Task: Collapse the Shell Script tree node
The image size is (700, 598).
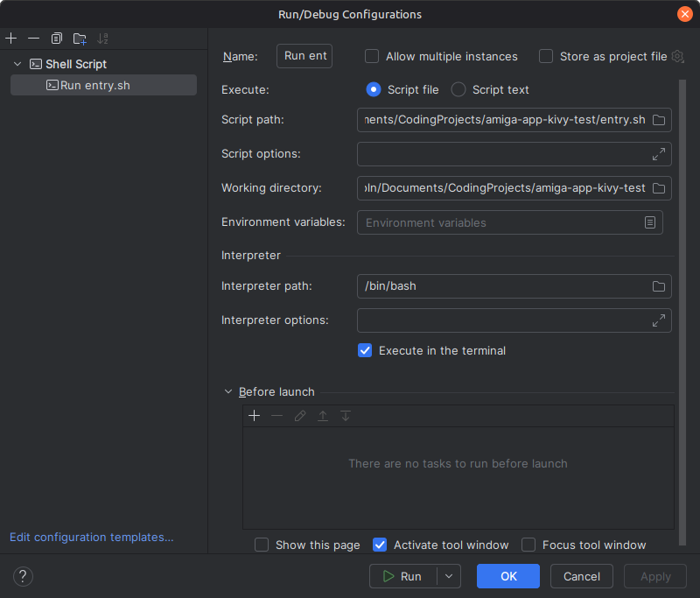Action: point(17,64)
